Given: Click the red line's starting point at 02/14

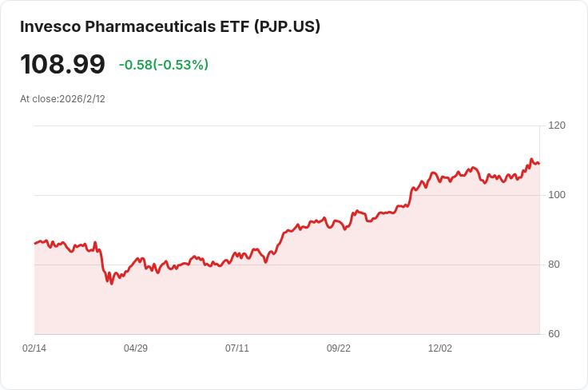Looking at the screenshot, I should pos(35,244).
